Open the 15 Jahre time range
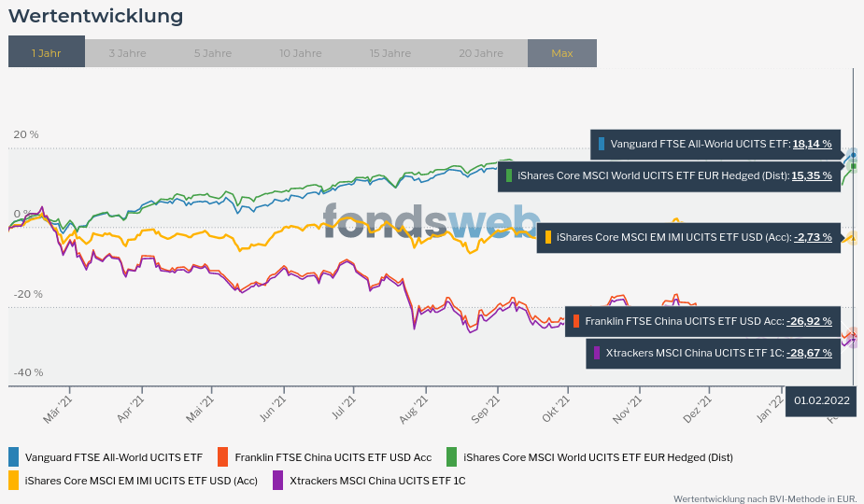This screenshot has width=864, height=504. pyautogui.click(x=390, y=53)
